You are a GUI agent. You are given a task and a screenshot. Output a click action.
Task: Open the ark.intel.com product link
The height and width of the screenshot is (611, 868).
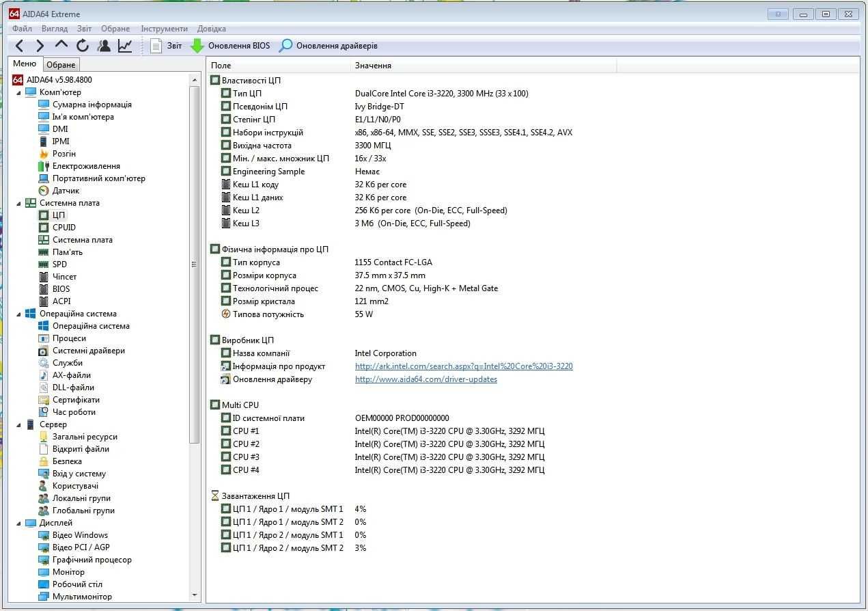coord(464,366)
